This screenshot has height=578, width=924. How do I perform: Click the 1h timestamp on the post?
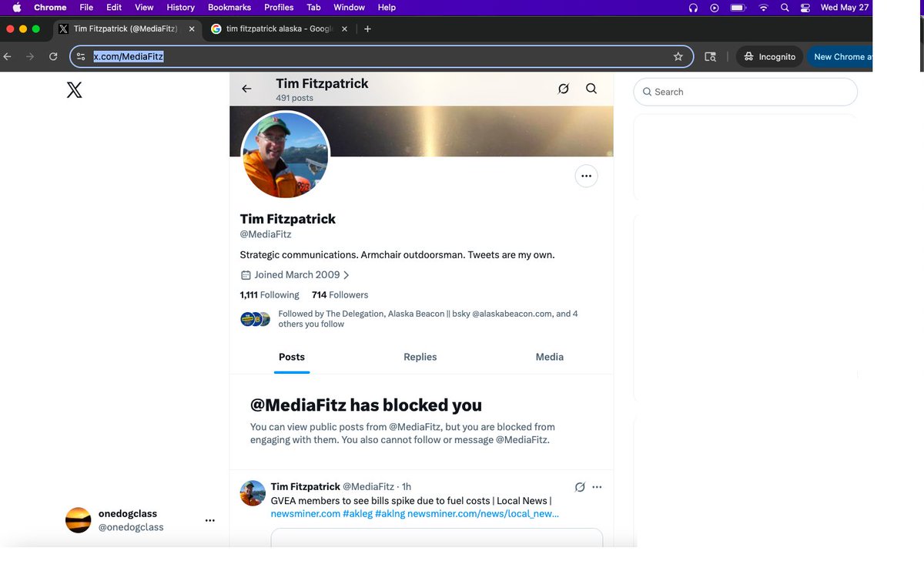(x=407, y=487)
